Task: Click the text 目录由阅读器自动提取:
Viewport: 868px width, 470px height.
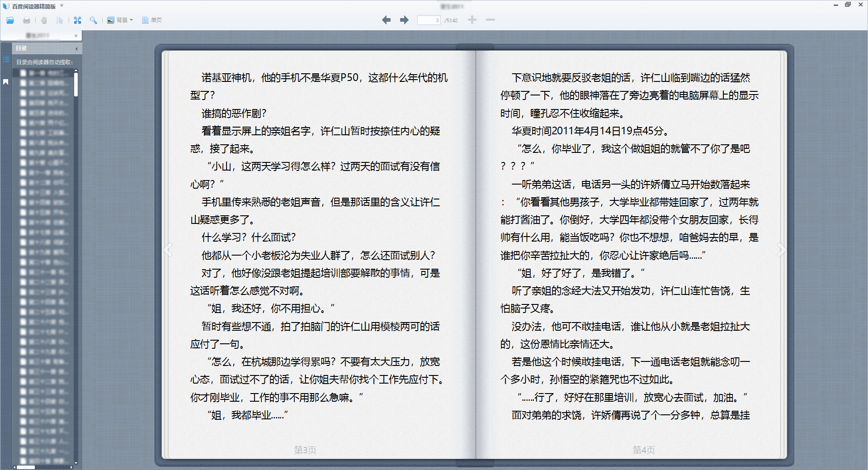Action: (x=44, y=62)
